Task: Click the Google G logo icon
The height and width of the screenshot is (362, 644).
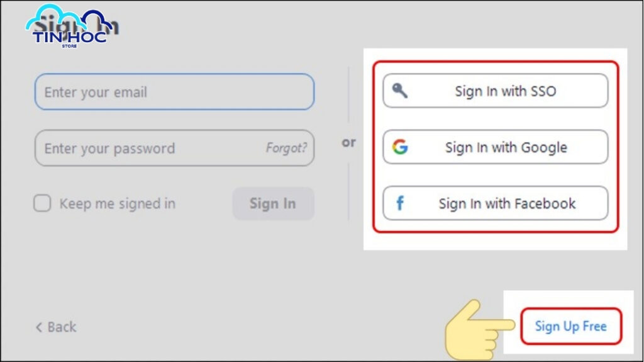Action: 399,147
